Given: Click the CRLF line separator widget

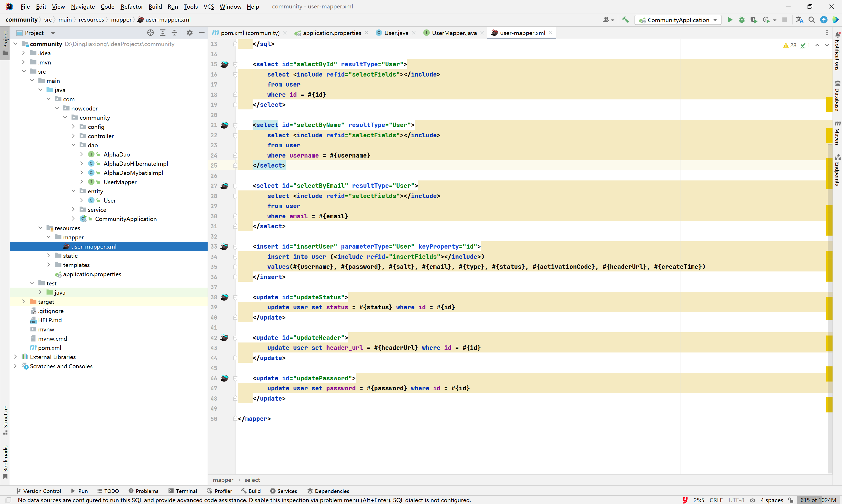Looking at the screenshot, I should click(x=716, y=500).
